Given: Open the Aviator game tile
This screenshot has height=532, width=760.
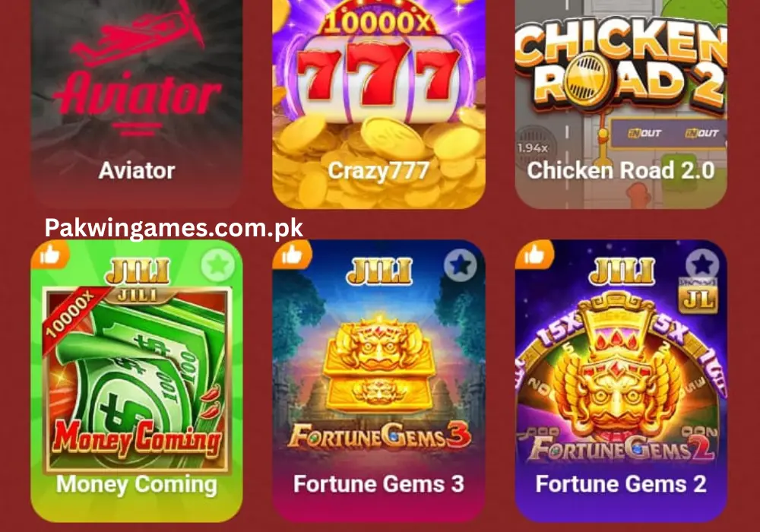Looking at the screenshot, I should tap(137, 104).
